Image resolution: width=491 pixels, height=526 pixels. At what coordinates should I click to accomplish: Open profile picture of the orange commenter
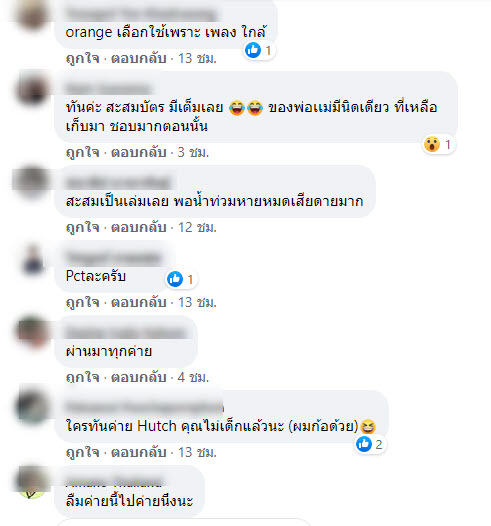click(32, 13)
